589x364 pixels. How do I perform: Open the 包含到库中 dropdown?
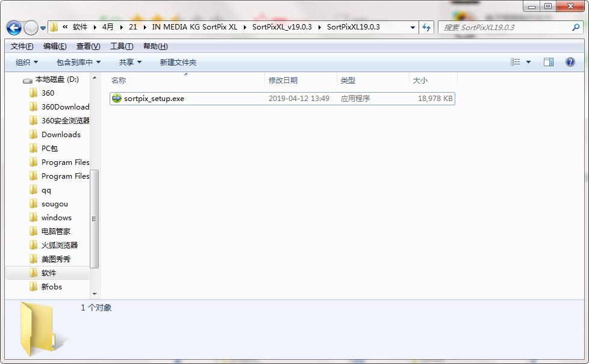pyautogui.click(x=78, y=63)
